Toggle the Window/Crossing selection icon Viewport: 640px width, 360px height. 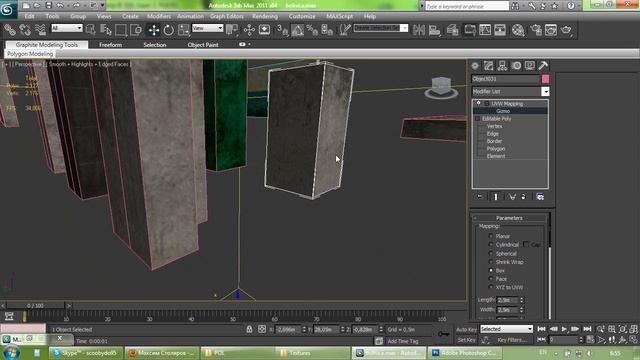[136, 30]
